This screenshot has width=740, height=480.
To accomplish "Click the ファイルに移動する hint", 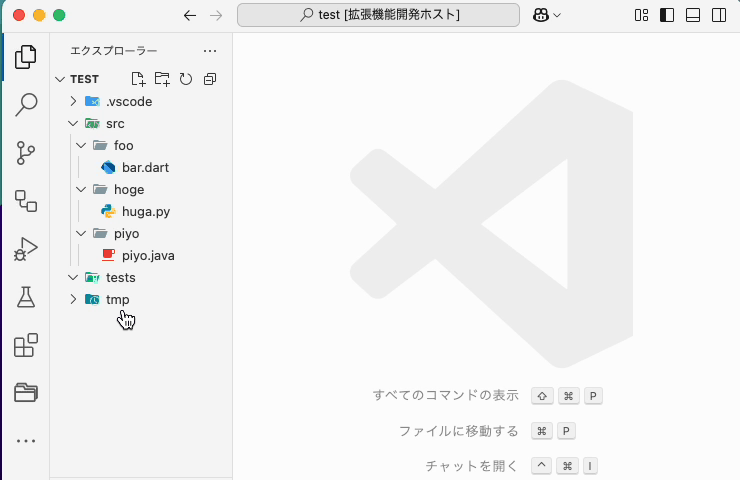I will pyautogui.click(x=459, y=431).
